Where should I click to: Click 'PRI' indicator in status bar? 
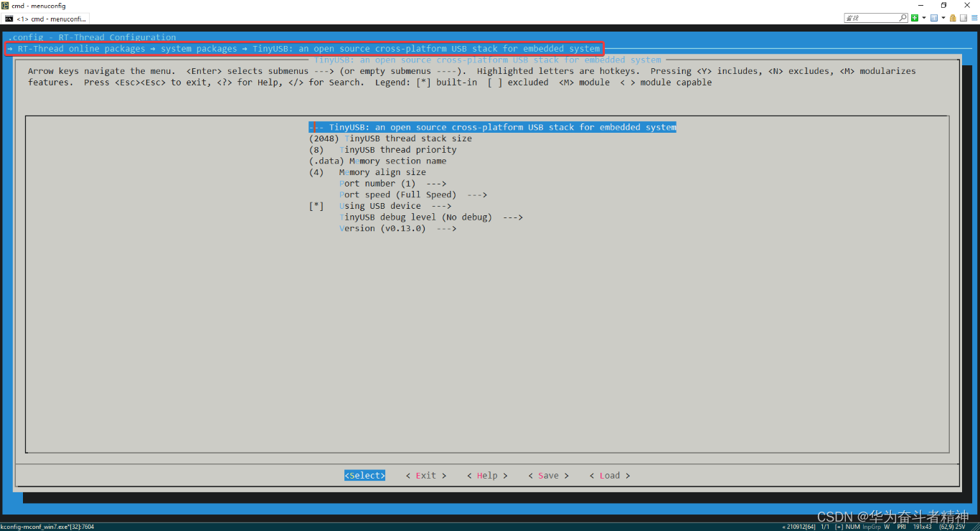[901, 527]
